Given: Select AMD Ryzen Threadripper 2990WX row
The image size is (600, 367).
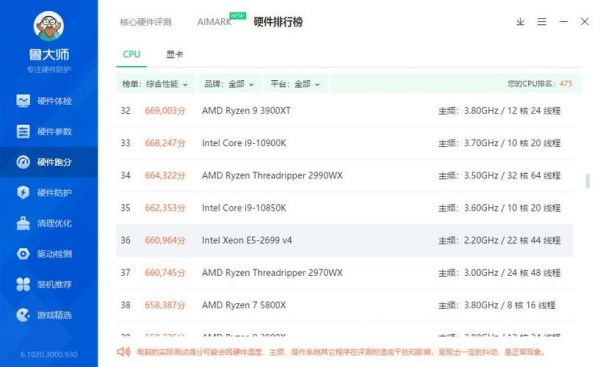Looking at the screenshot, I should [344, 176].
